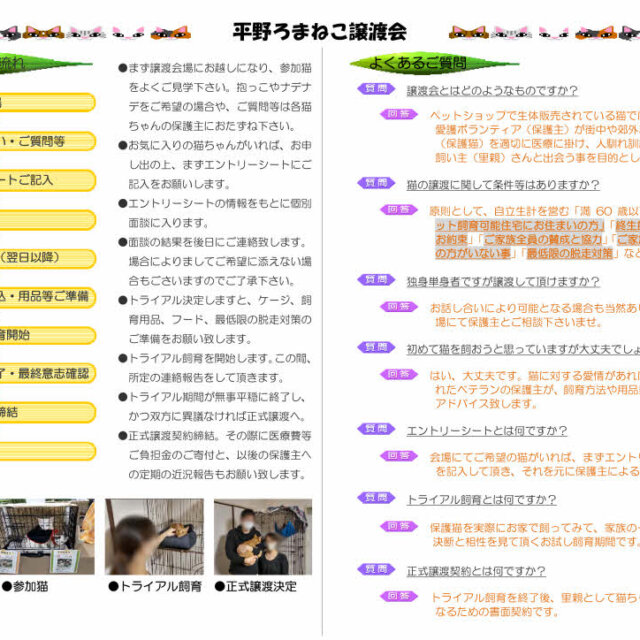Click the 質問 badge next to エントリーシートとは何ですか
Viewport: 640px width, 640px height.
point(374,430)
